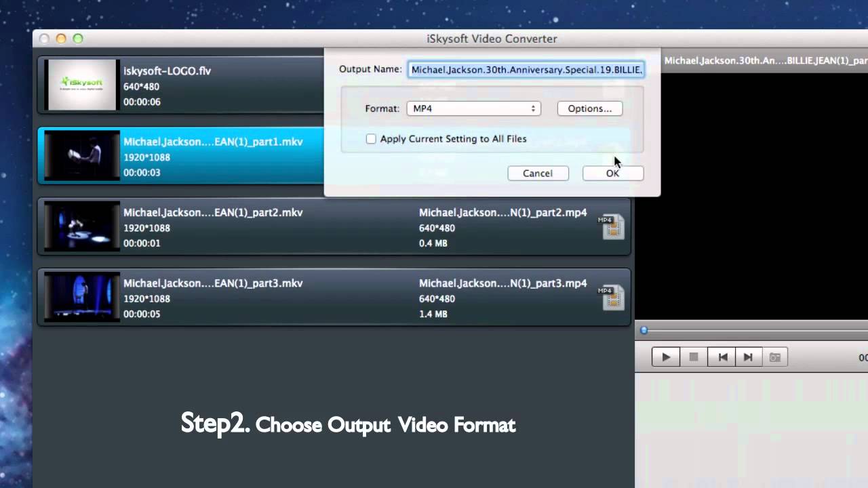The image size is (868, 488).
Task: Click the Options... button
Action: 589,108
